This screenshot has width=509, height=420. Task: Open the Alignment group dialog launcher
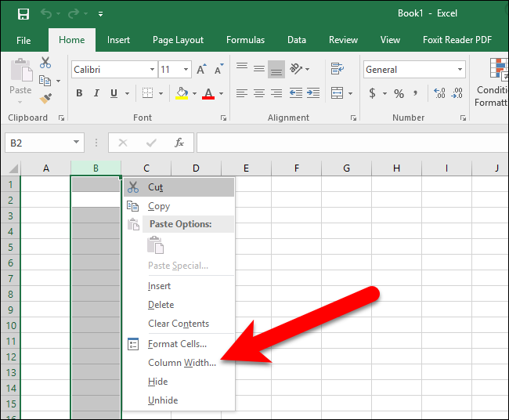(x=353, y=118)
